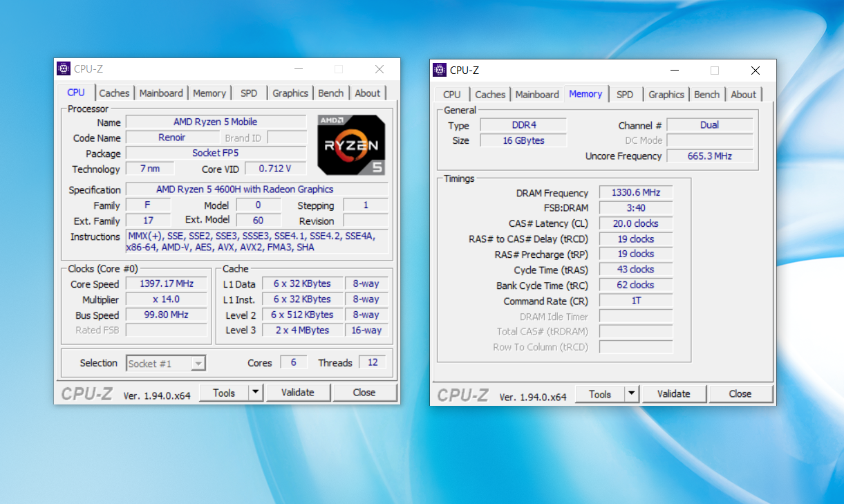Click the Command Rate value 1T
The width and height of the screenshot is (844, 504).
point(636,301)
